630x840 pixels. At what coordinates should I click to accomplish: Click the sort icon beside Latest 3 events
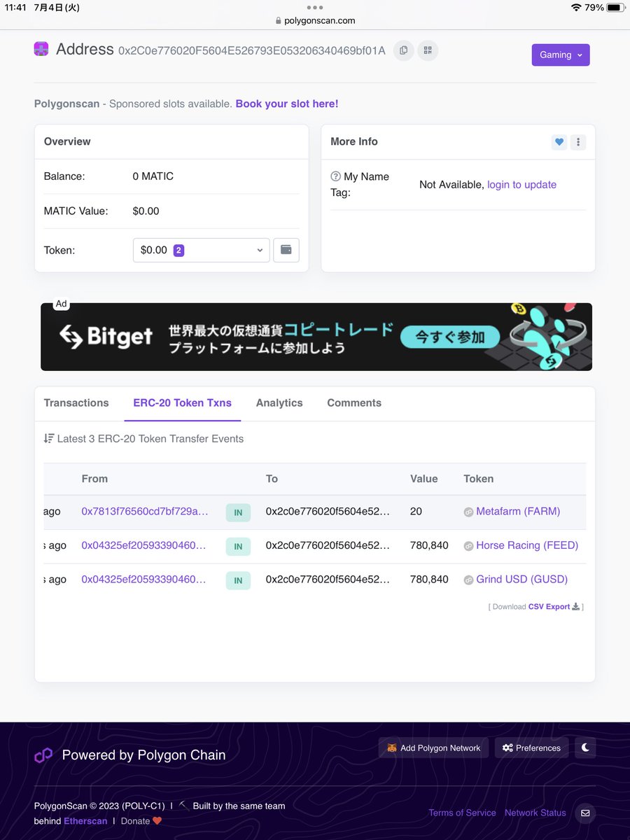point(49,438)
